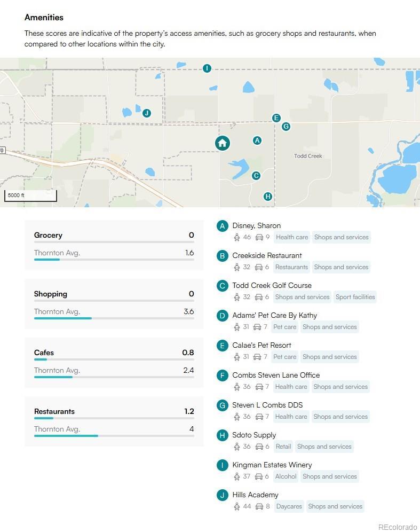Click the Pet care tag for Calae's Pet Resort
The height and width of the screenshot is (532, 420).
[x=284, y=357]
